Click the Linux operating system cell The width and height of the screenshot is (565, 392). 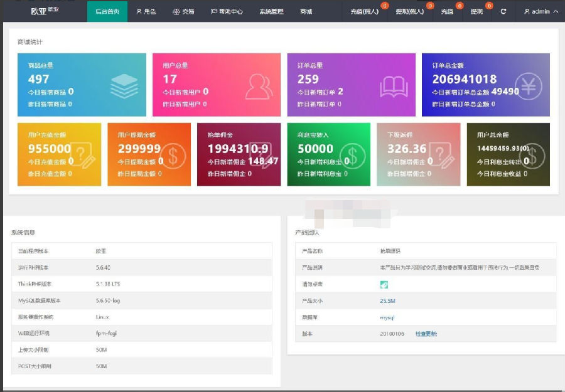(102, 317)
